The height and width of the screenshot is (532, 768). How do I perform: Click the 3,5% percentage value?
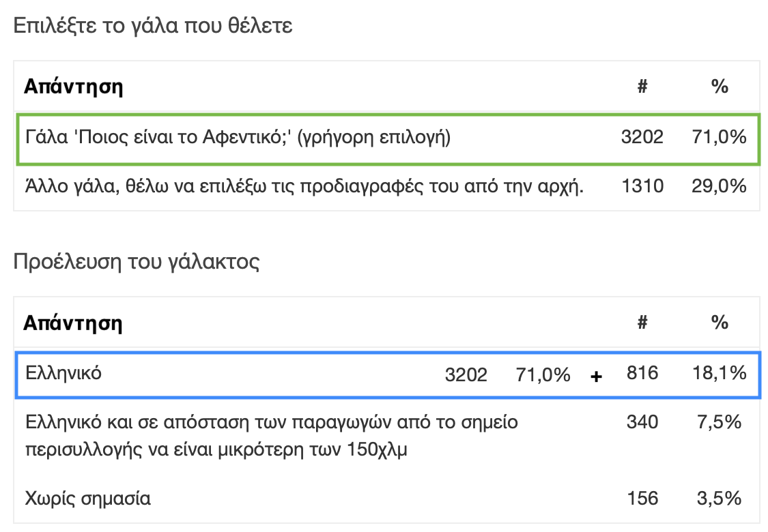[719, 498]
